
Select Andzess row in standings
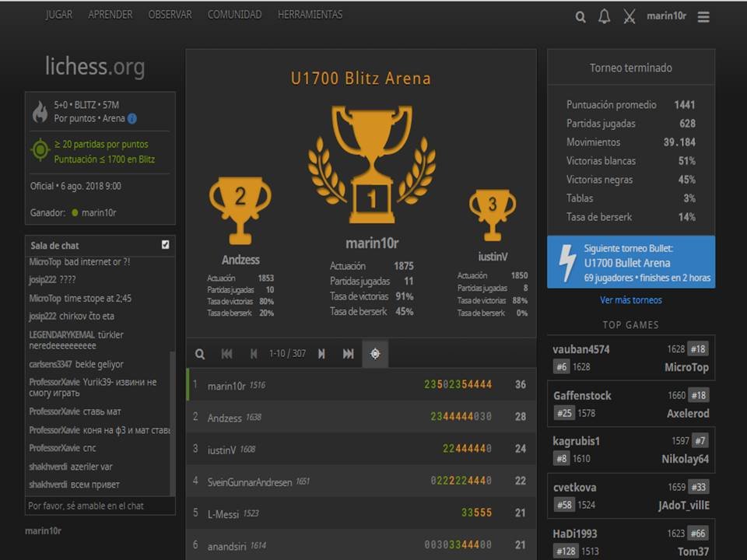360,417
